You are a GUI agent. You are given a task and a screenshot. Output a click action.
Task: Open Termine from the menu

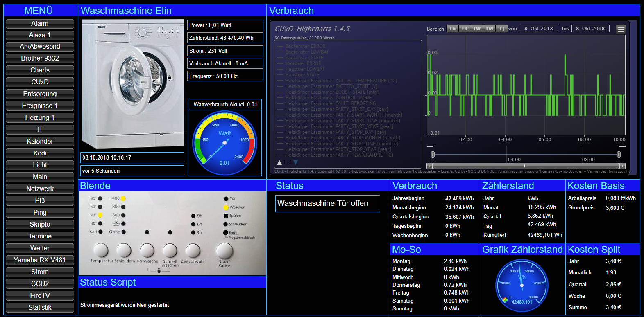tap(40, 236)
